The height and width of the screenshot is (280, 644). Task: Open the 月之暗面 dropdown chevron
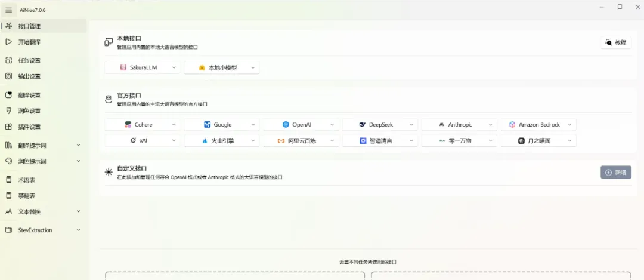tap(569, 141)
